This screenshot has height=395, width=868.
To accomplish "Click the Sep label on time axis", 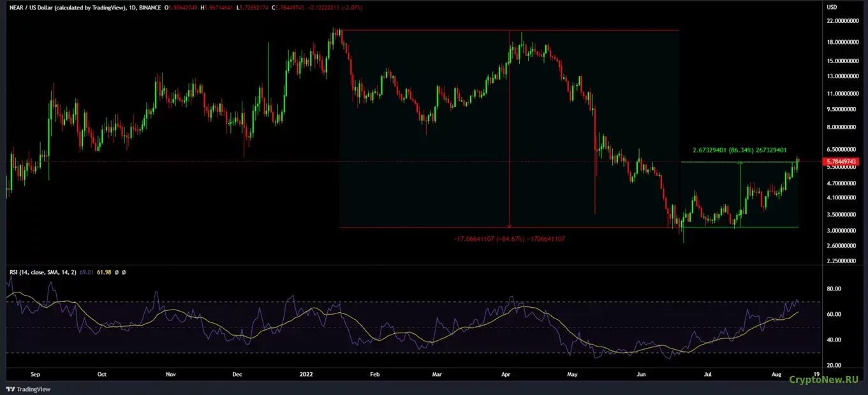I will pyautogui.click(x=34, y=375).
